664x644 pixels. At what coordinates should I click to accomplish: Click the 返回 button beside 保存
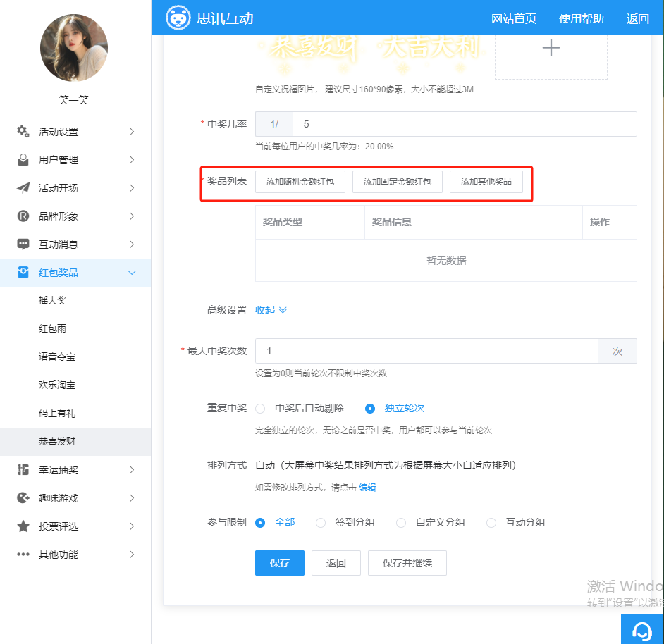336,563
